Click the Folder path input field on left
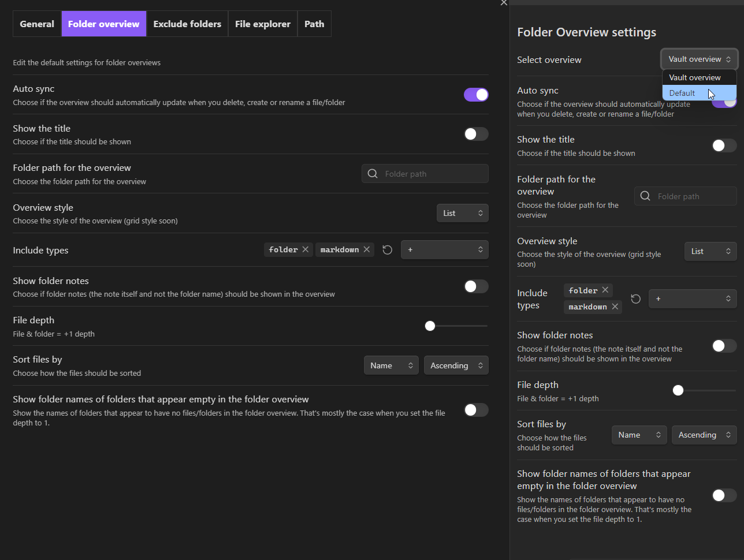 (425, 174)
